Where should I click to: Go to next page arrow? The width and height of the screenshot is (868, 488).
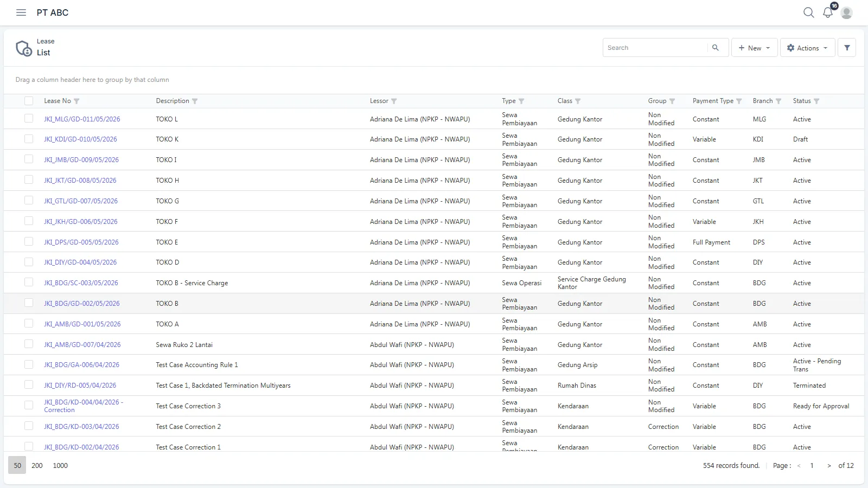click(x=829, y=466)
